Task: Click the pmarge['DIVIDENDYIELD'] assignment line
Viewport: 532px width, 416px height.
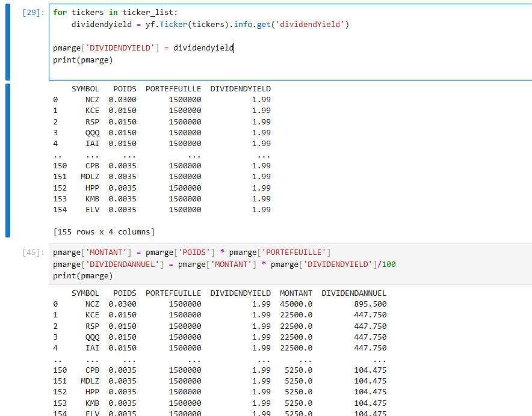Action: click(x=143, y=48)
